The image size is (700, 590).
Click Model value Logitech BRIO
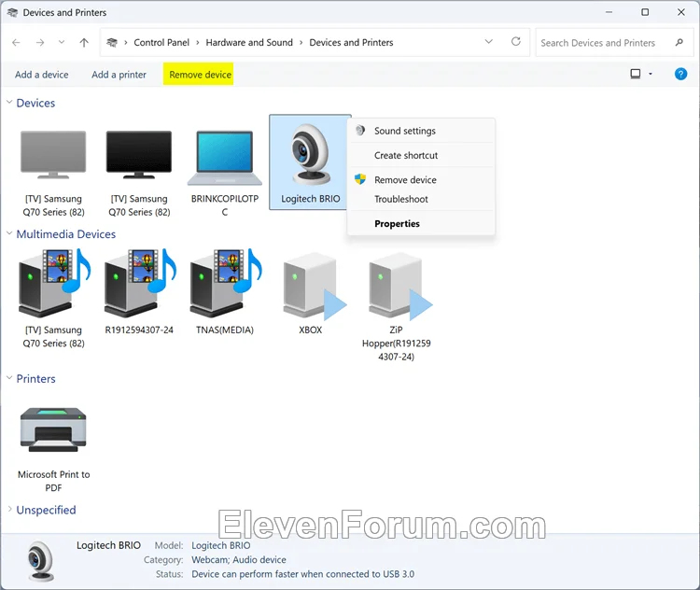point(221,545)
